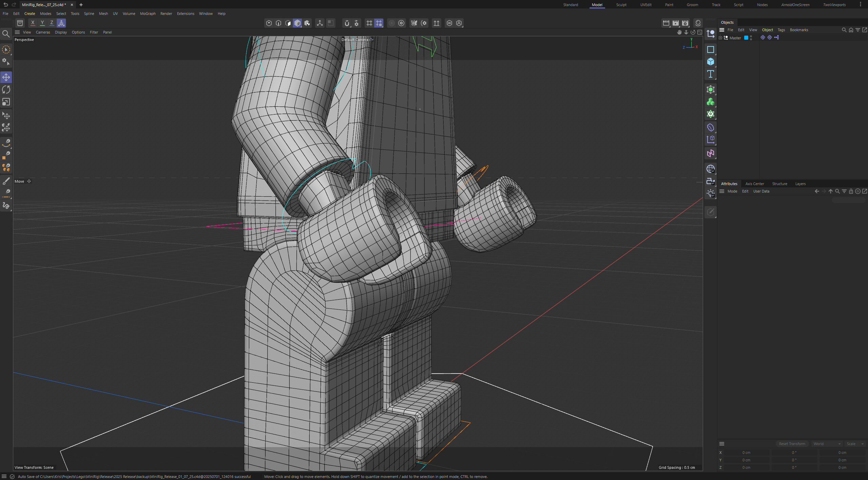868x480 pixels.
Task: Open the search commander magnifier icon
Action: (x=6, y=34)
